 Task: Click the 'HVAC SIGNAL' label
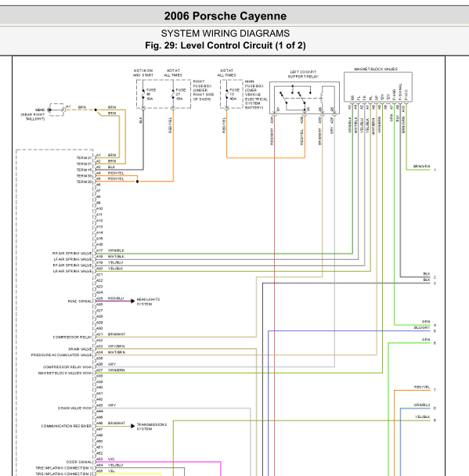(x=80, y=301)
